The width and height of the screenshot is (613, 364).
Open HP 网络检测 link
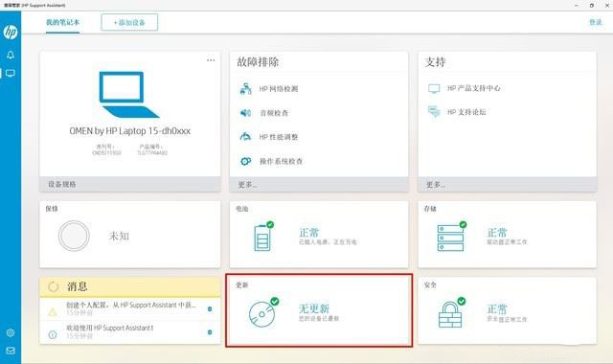pyautogui.click(x=279, y=89)
